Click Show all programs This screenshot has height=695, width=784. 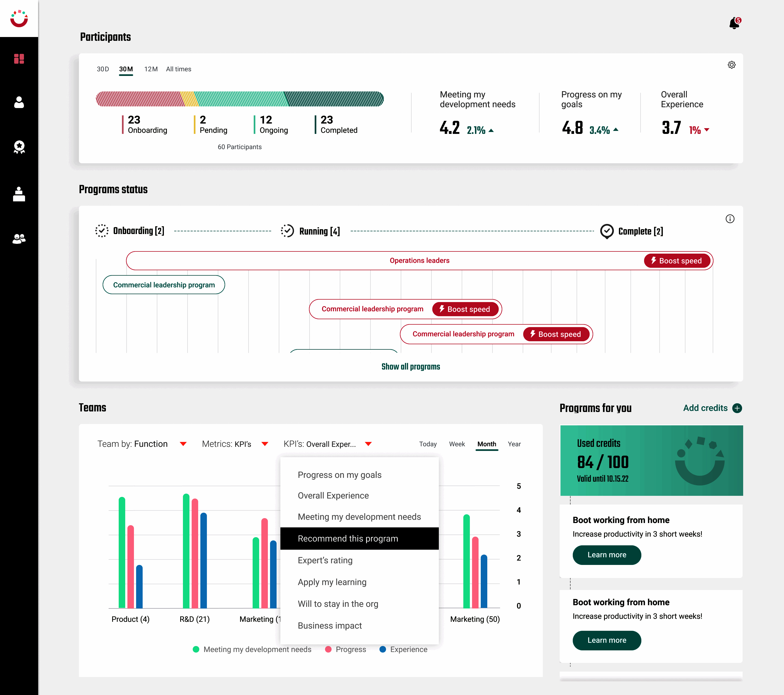click(411, 367)
